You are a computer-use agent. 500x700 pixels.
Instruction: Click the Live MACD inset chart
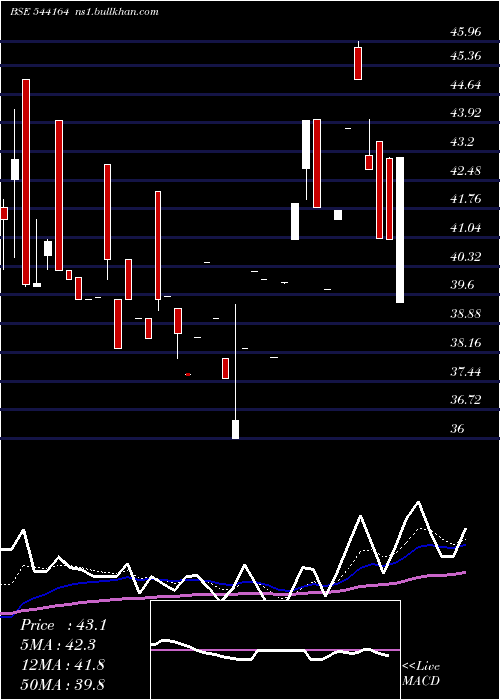coord(275,650)
